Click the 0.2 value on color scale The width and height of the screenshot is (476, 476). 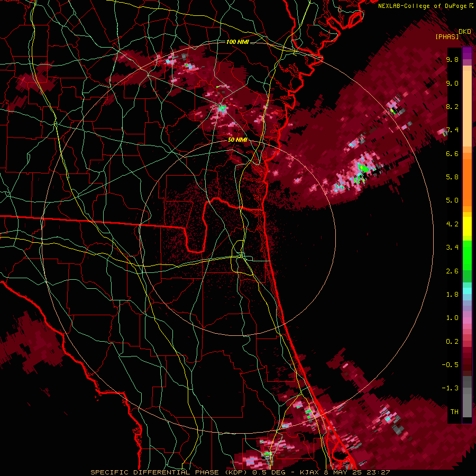click(452, 342)
